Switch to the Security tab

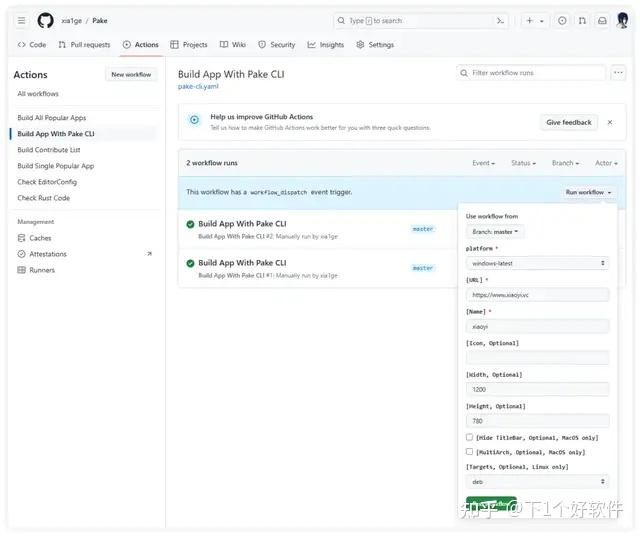coord(277,44)
